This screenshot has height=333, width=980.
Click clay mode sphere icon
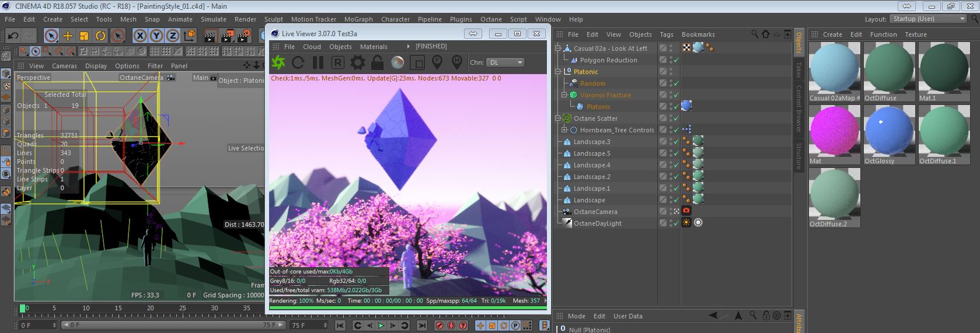pyautogui.click(x=397, y=62)
